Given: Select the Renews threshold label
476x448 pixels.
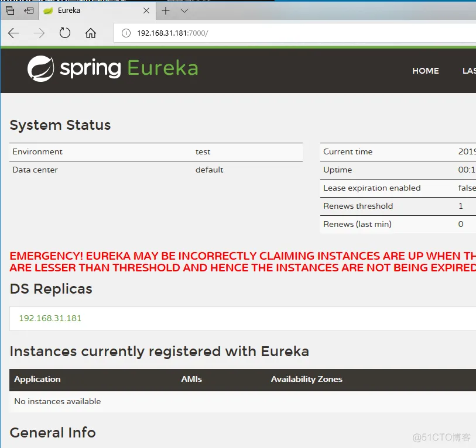Looking at the screenshot, I should [358, 206].
